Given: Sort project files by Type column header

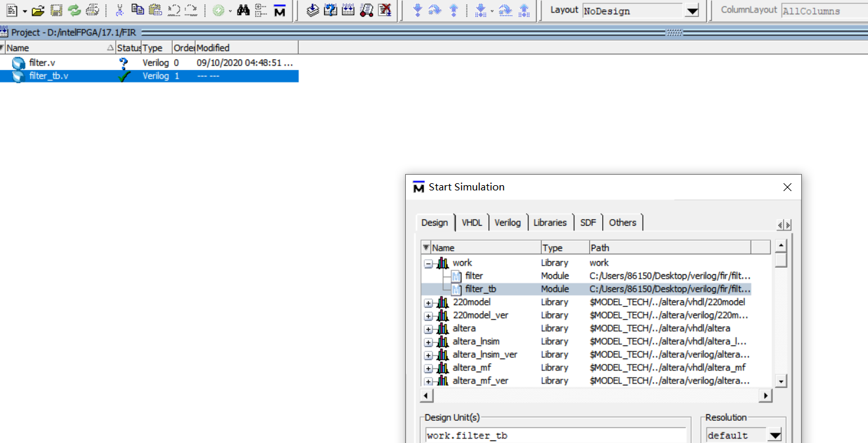Looking at the screenshot, I should 157,48.
